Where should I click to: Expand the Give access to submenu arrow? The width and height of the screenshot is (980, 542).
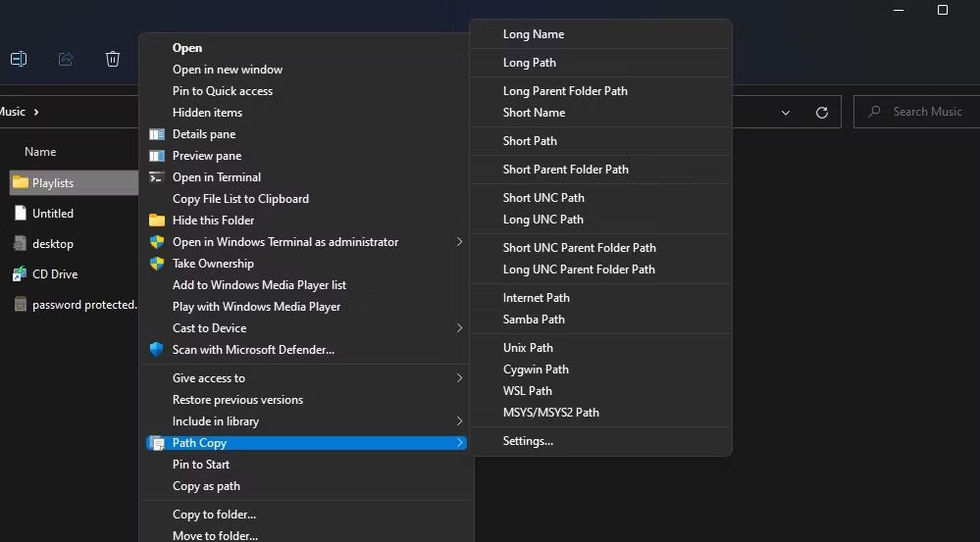pos(459,377)
